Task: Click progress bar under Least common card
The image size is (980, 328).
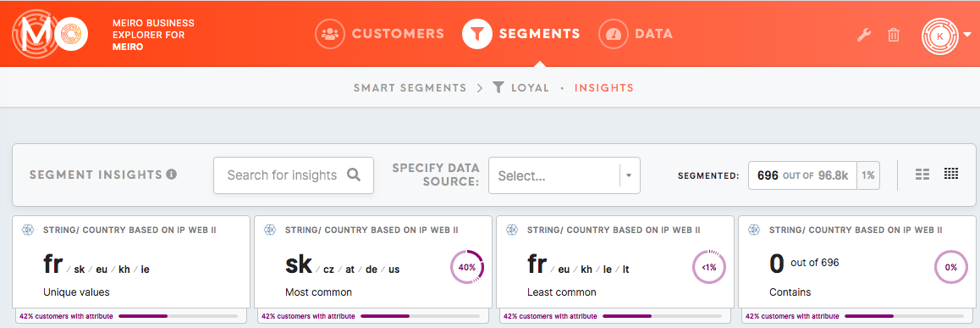Action: pyautogui.click(x=662, y=316)
